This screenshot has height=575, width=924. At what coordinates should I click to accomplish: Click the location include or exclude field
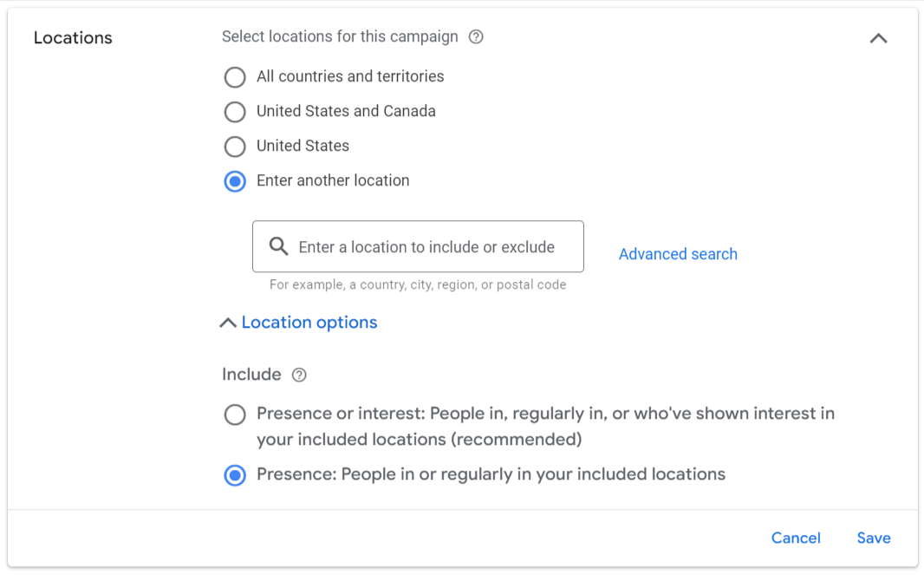[418, 246]
